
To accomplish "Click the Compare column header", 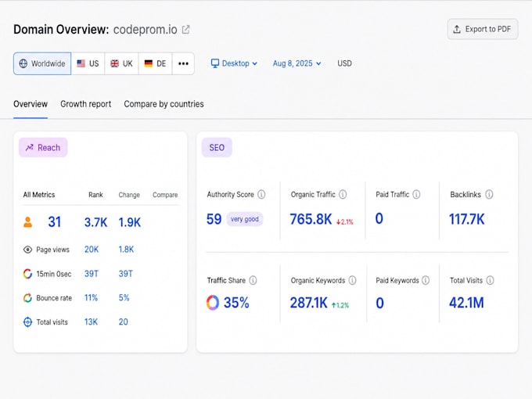I will pyautogui.click(x=165, y=195).
